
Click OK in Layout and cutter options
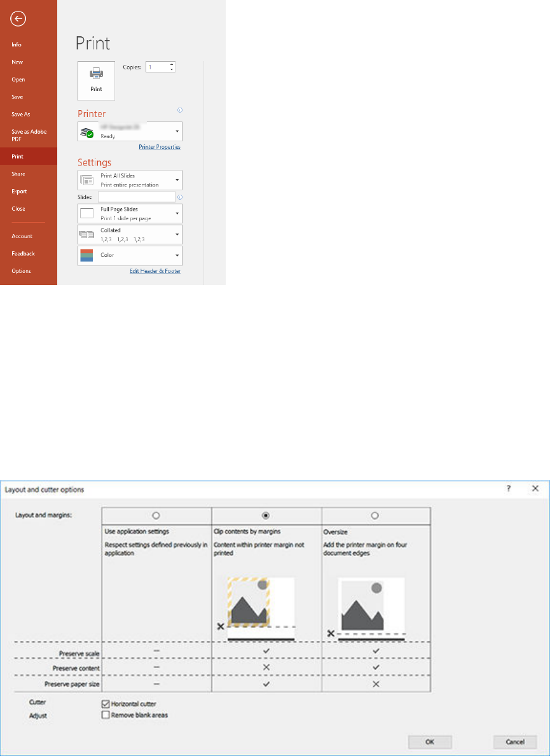[430, 742]
